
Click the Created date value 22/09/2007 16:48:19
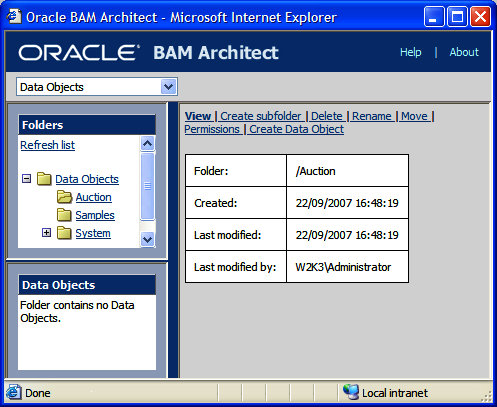(x=347, y=203)
